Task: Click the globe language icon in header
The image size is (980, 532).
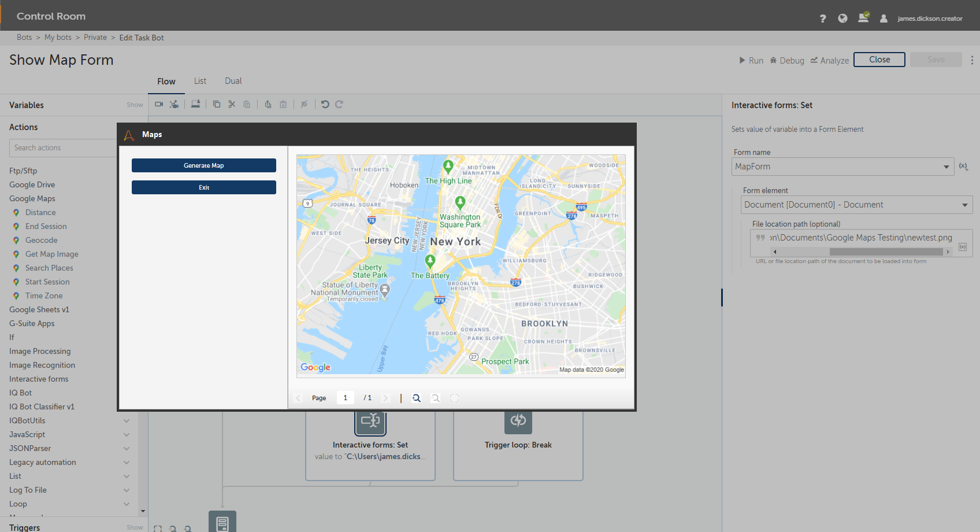Action: click(842, 19)
